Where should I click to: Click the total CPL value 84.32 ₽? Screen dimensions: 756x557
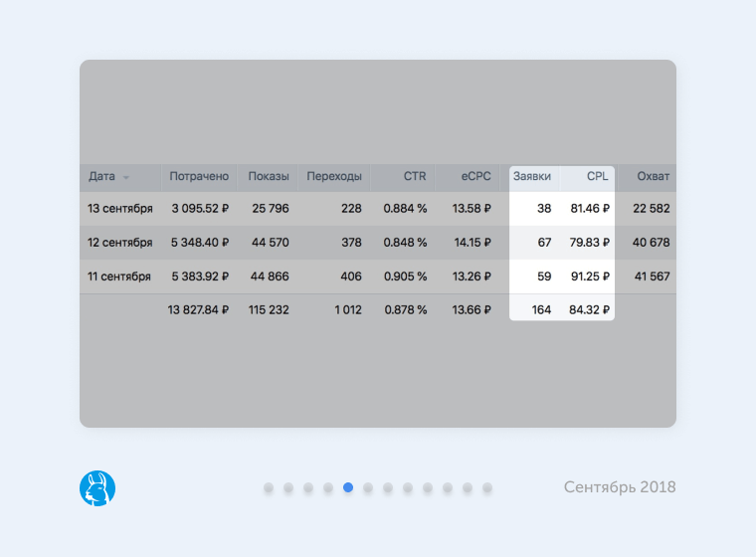[x=589, y=310]
